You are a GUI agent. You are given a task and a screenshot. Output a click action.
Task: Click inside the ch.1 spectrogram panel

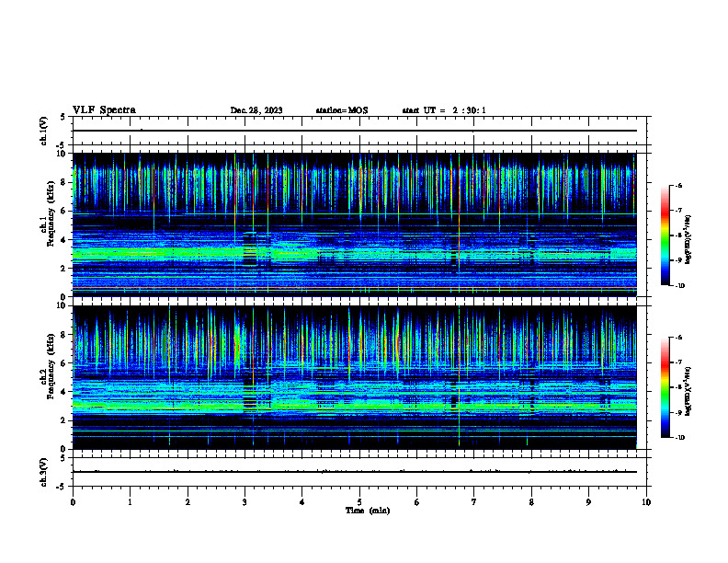pos(355,224)
